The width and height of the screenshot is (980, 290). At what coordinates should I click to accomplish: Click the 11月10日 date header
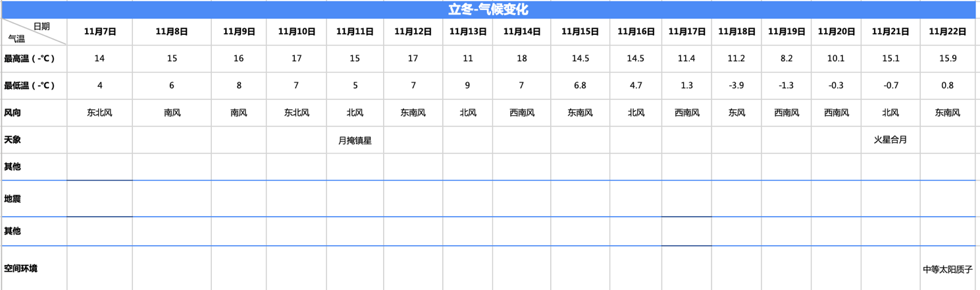(296, 32)
